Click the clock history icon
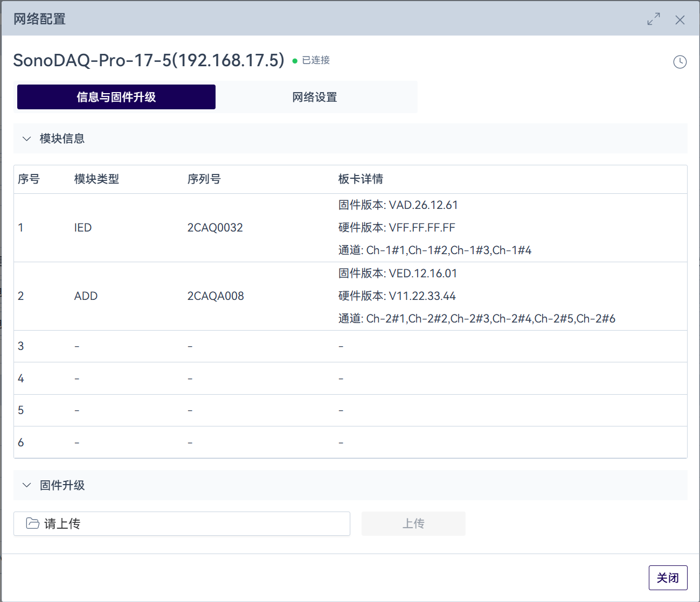Image resolution: width=700 pixels, height=602 pixels. point(680,62)
